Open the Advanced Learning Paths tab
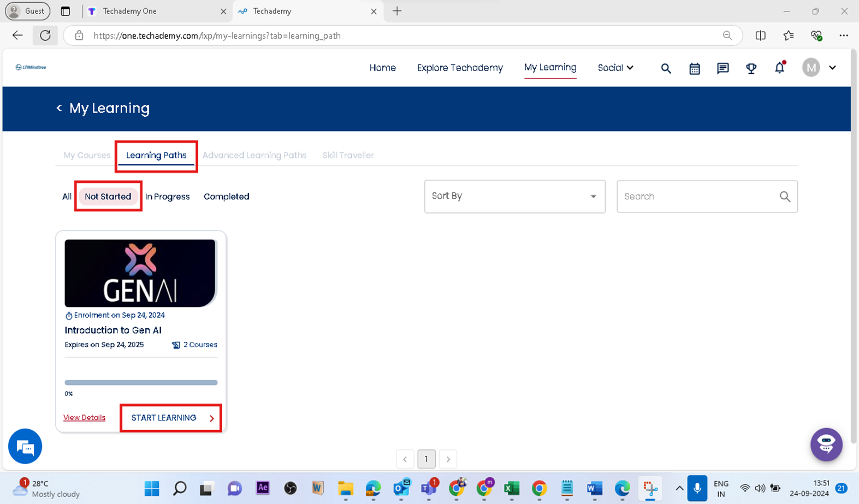This screenshot has width=859, height=504. coord(254,155)
